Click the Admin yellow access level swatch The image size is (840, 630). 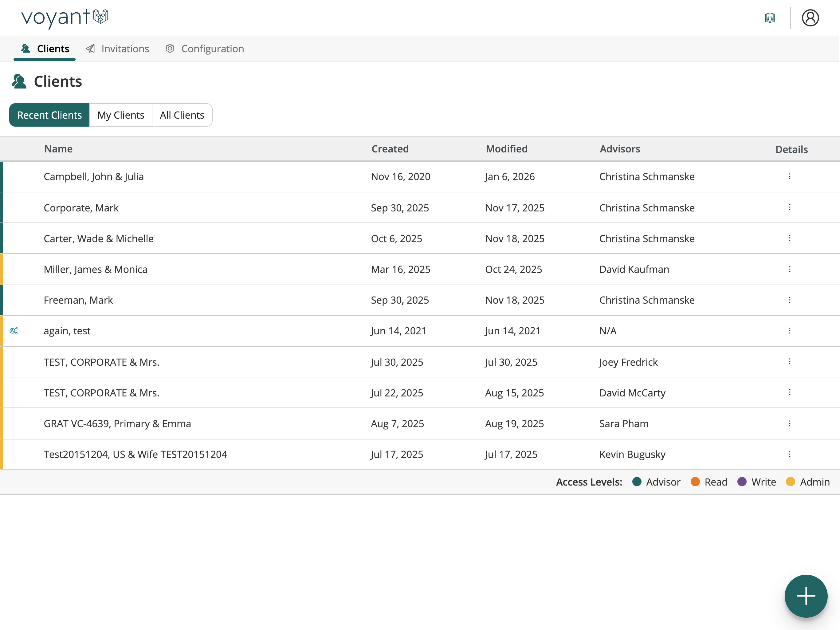click(790, 482)
